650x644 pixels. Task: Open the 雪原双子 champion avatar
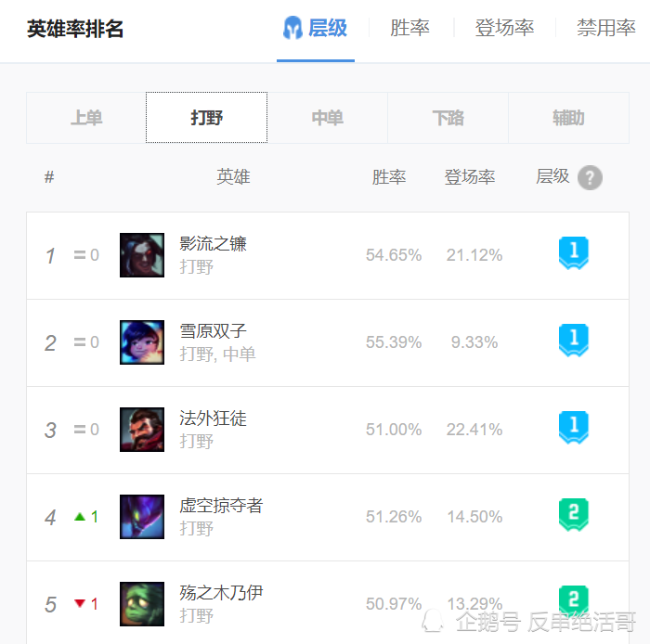142,342
